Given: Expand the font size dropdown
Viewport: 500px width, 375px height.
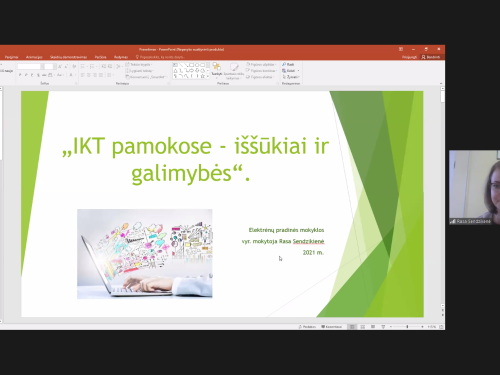Looking at the screenshot, I should (x=55, y=67).
